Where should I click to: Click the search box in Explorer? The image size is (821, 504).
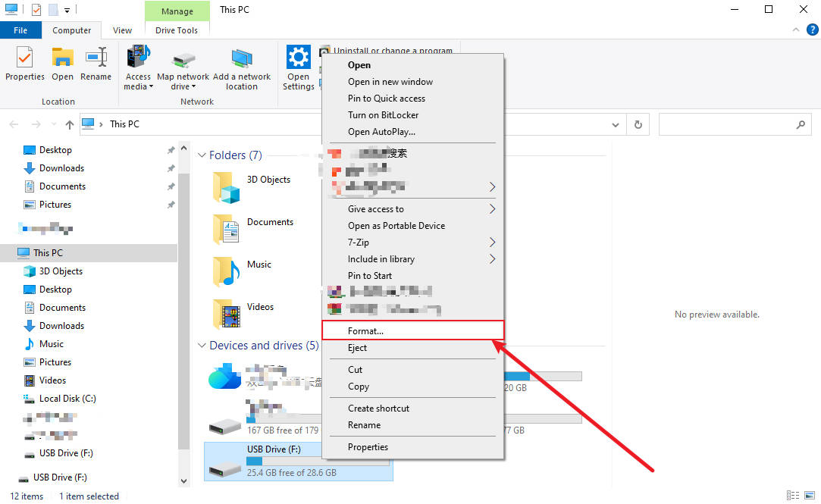click(x=728, y=124)
